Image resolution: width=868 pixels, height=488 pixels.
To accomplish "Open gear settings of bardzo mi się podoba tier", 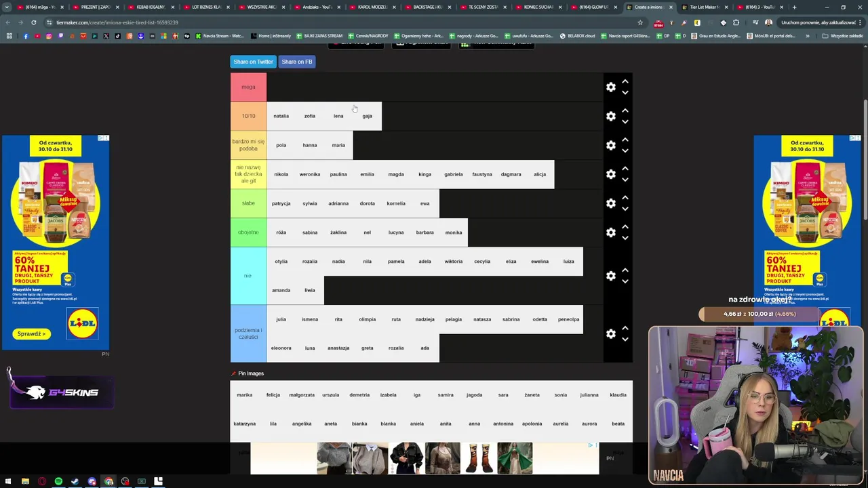I will click(610, 145).
